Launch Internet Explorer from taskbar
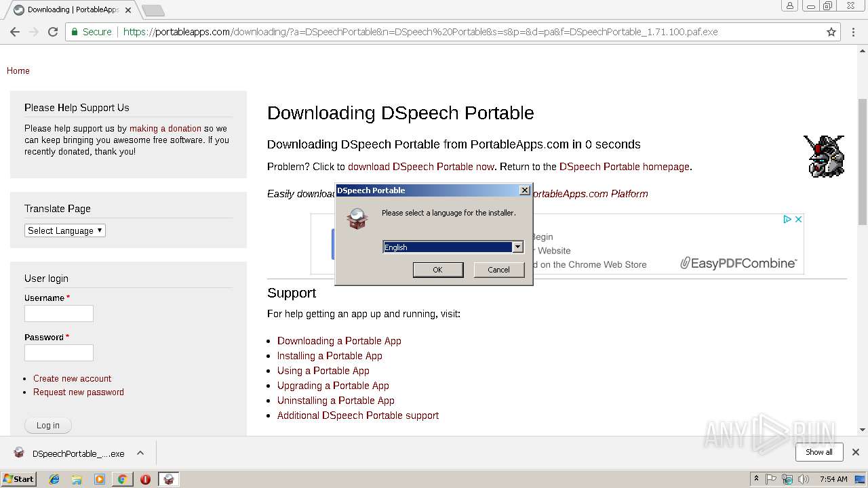This screenshot has width=868, height=488. (54, 479)
